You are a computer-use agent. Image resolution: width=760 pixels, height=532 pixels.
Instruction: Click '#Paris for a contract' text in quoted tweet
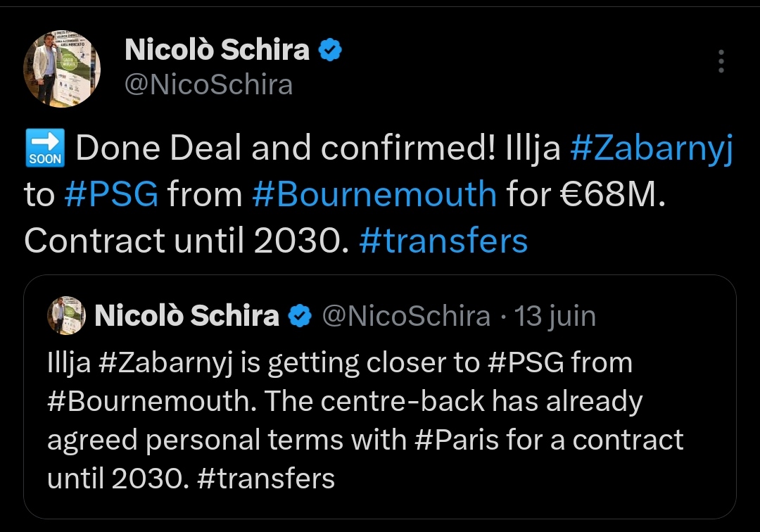(549, 440)
